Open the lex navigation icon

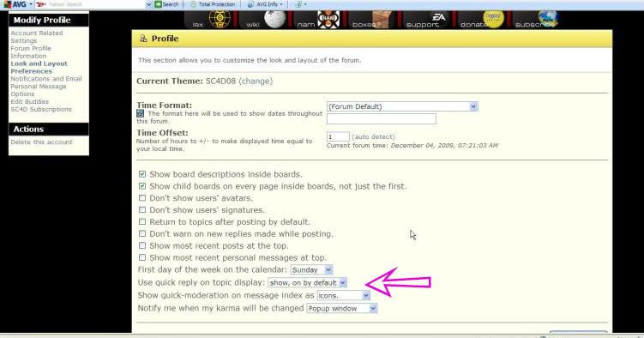(220, 19)
